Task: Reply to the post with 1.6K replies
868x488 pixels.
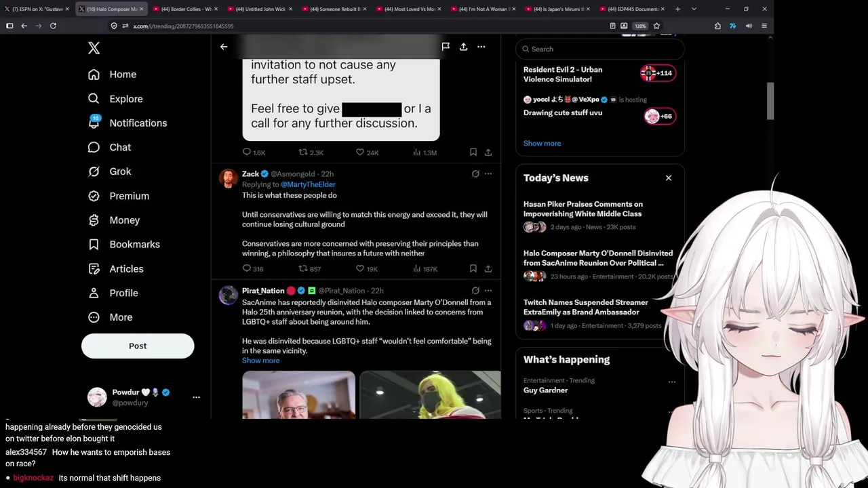Action: point(254,152)
